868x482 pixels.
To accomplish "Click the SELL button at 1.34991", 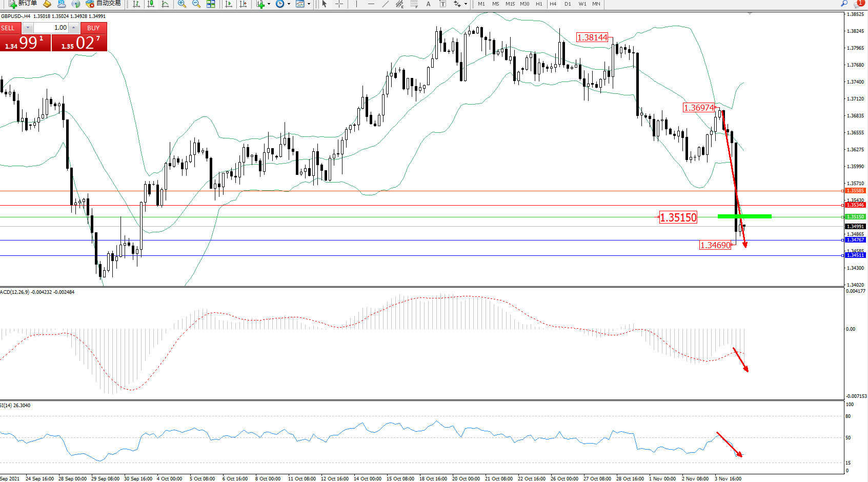I will (25, 43).
